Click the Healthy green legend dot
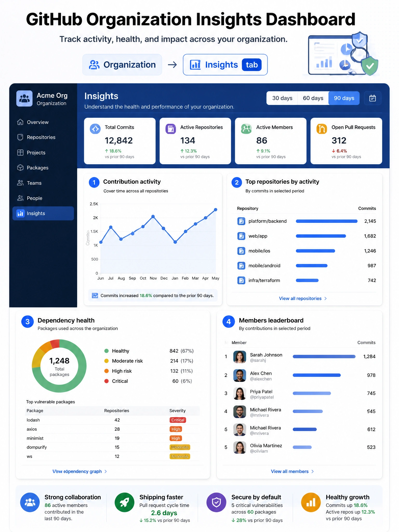The height and width of the screenshot is (532, 399). pos(106,351)
